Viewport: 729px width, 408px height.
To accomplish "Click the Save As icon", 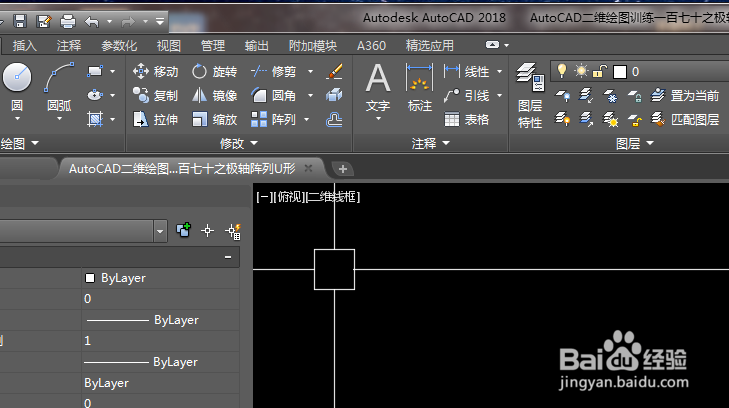I will pyautogui.click(x=44, y=21).
